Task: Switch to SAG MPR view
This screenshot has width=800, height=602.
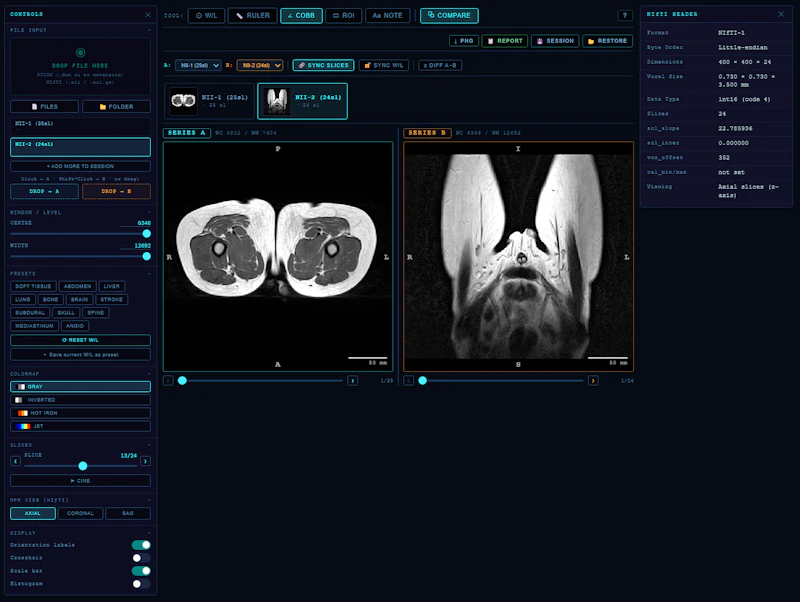Action: pos(128,513)
